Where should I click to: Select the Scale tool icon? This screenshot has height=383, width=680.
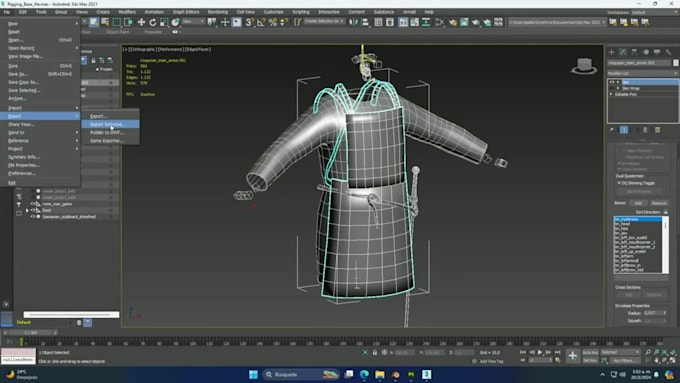[x=164, y=22]
